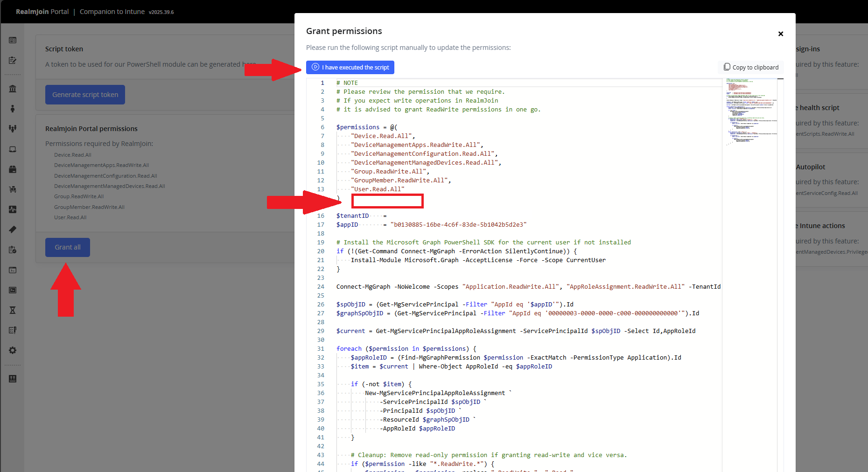Screen dimensions: 868x472
Task: Click Generate script token button
Action: click(x=85, y=95)
